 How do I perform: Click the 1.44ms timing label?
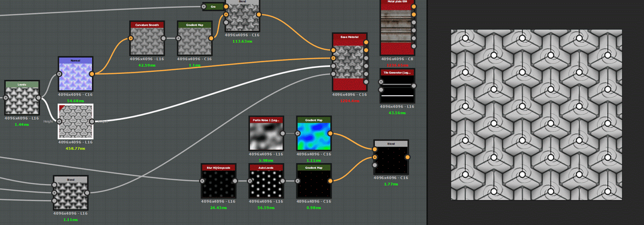22,125
